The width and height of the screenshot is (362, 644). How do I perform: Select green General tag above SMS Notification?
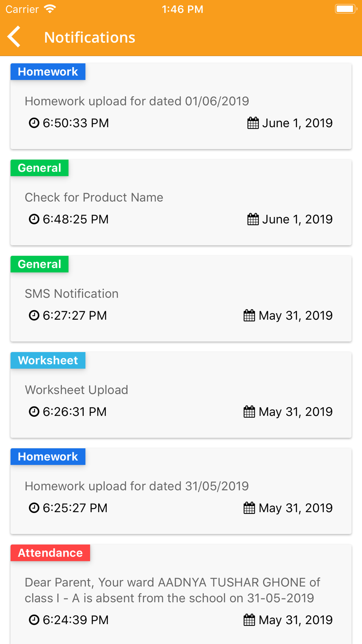39,264
